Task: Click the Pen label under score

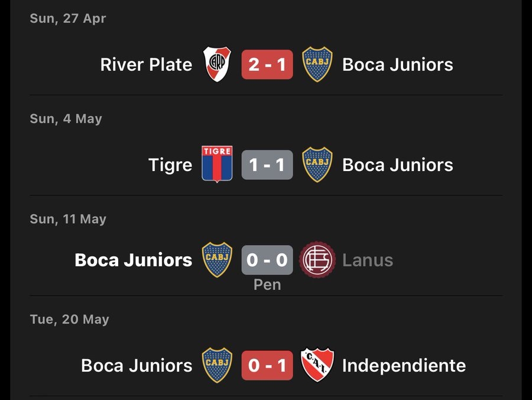Action: (267, 285)
